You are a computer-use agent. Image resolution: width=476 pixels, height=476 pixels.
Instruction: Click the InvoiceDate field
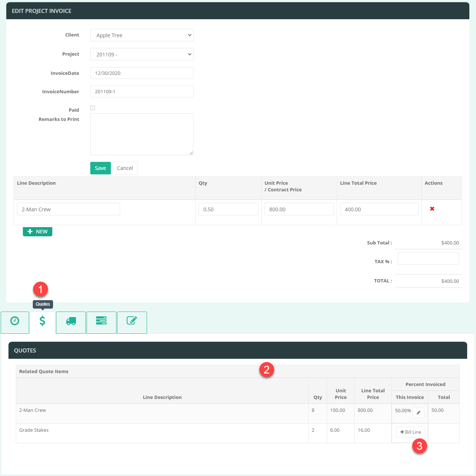(141, 73)
